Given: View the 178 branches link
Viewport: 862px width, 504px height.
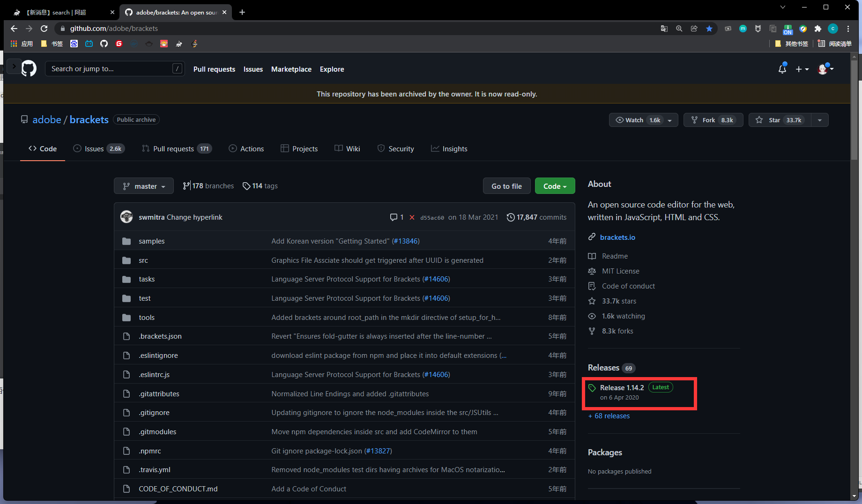Looking at the screenshot, I should 208,186.
